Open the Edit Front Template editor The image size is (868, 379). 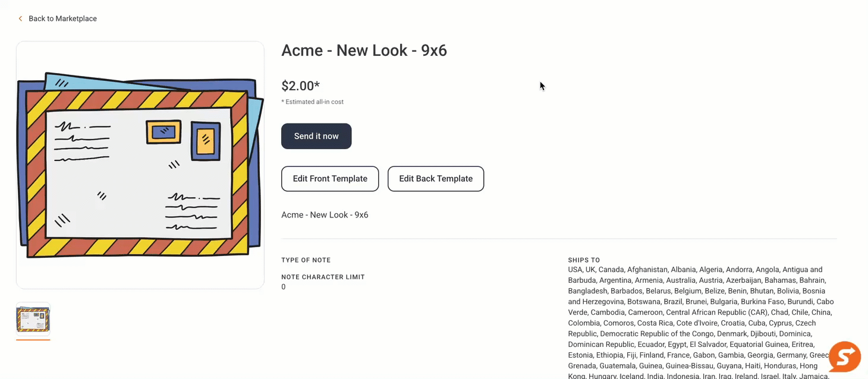(x=330, y=179)
